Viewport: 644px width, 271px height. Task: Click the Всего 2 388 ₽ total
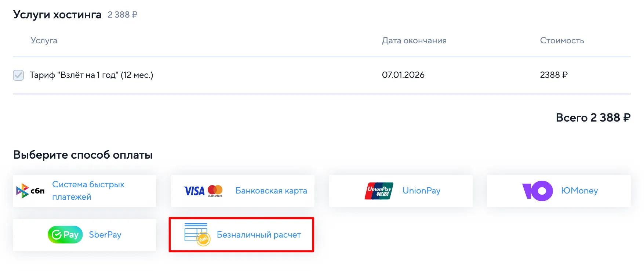[x=593, y=118]
